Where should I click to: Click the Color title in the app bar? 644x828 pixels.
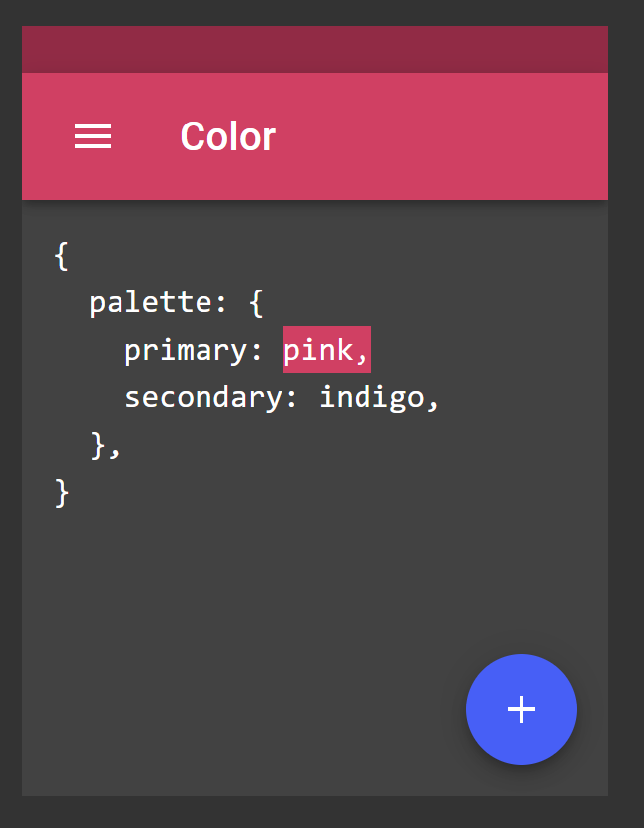pyautogui.click(x=227, y=136)
